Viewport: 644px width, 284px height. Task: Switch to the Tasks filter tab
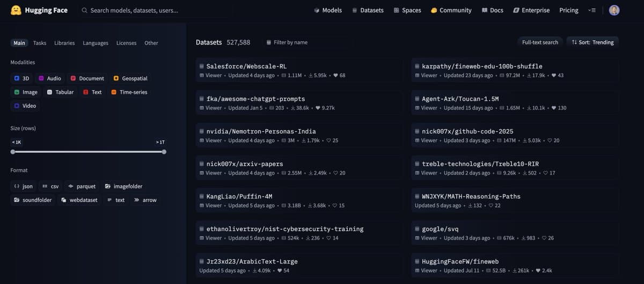40,43
